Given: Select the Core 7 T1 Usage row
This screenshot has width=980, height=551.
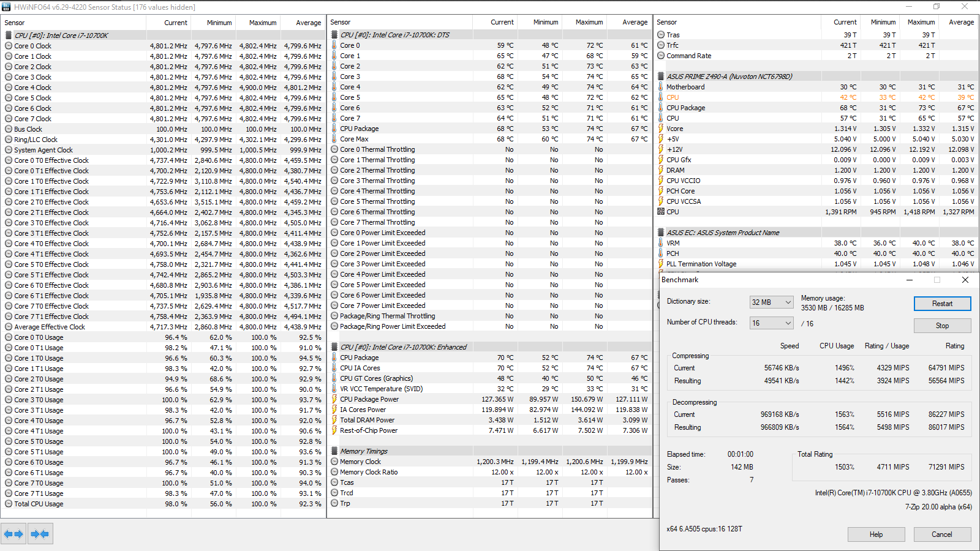Looking at the screenshot, I should coord(164,493).
